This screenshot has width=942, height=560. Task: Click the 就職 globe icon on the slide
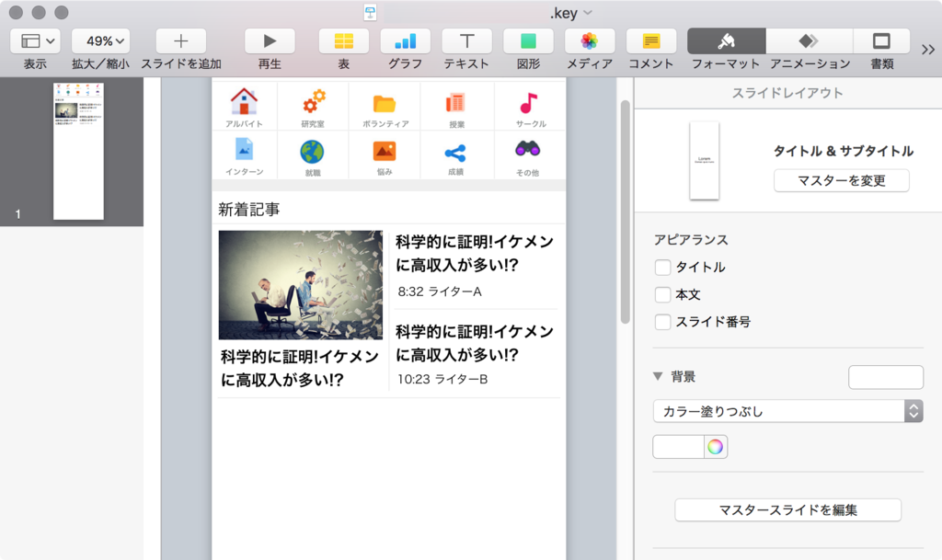(x=313, y=152)
